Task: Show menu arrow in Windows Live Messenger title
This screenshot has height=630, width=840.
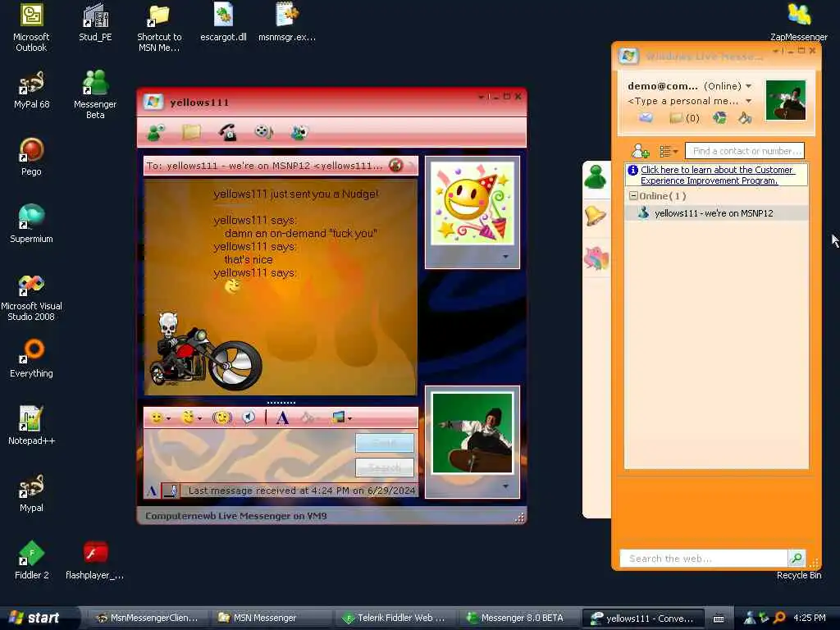Action: (775, 52)
